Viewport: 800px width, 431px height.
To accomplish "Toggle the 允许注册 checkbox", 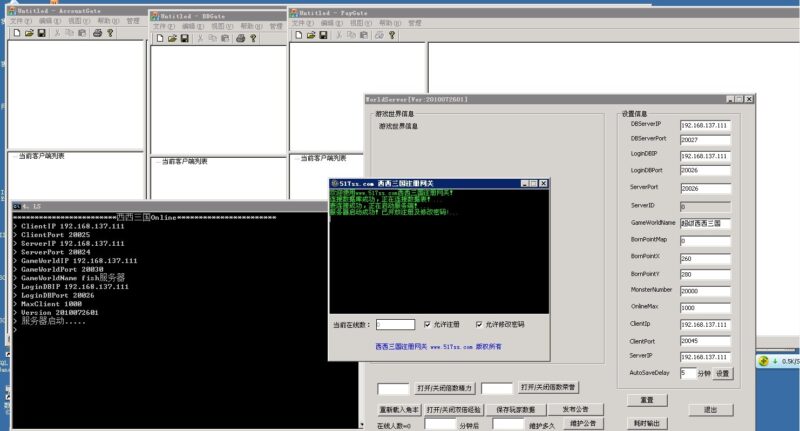I will (x=428, y=325).
